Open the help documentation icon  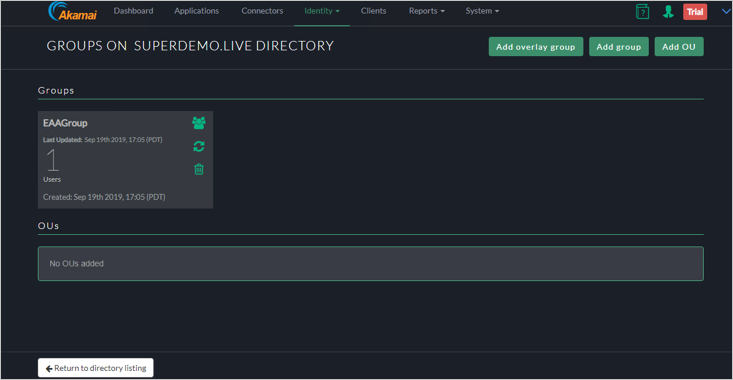[x=643, y=12]
